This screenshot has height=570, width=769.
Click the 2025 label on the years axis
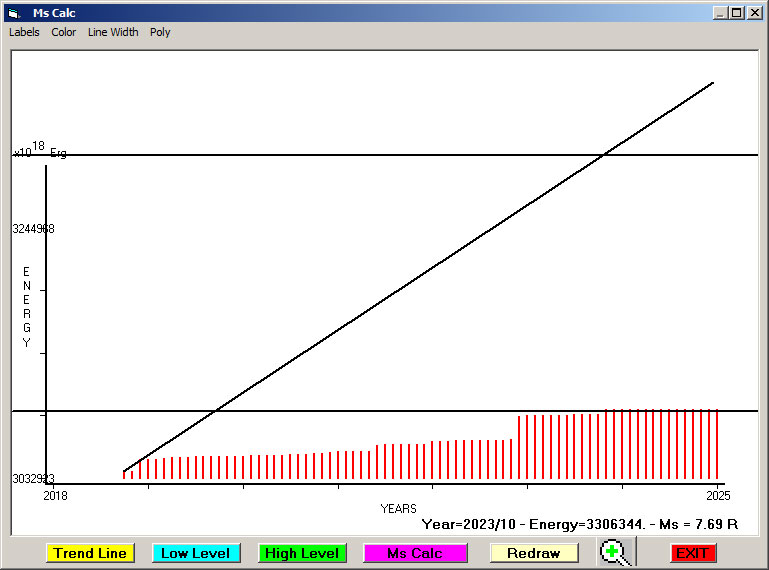[717, 496]
